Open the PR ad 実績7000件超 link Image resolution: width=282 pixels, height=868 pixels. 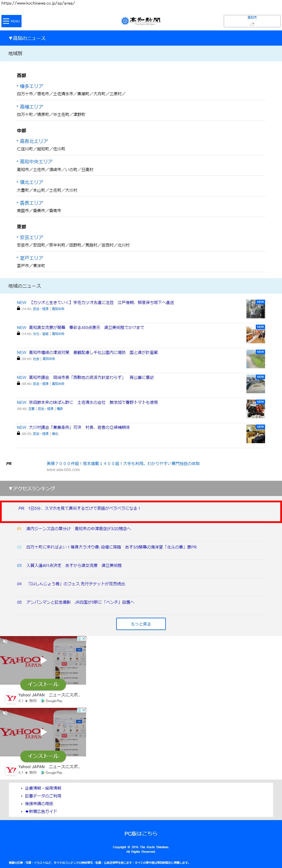coord(123,463)
